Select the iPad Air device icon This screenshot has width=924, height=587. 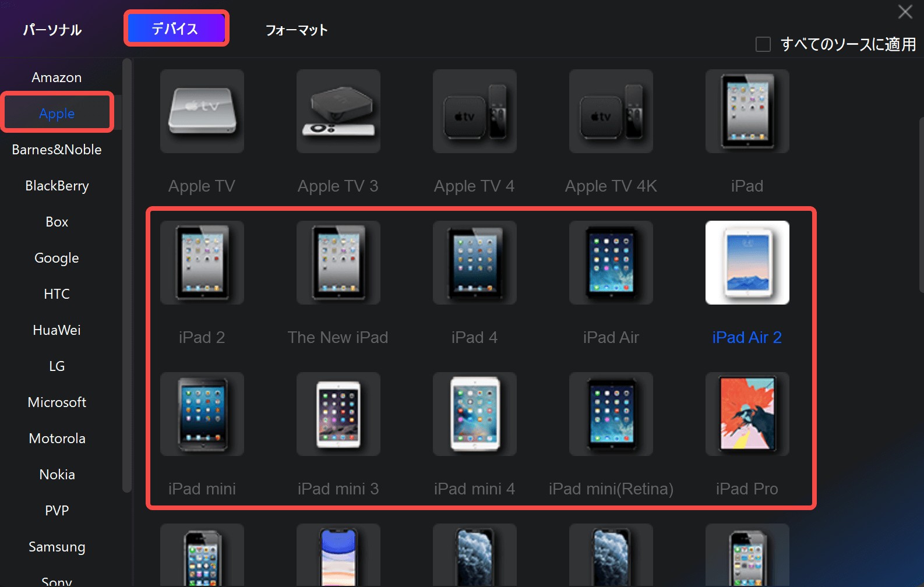pos(611,263)
